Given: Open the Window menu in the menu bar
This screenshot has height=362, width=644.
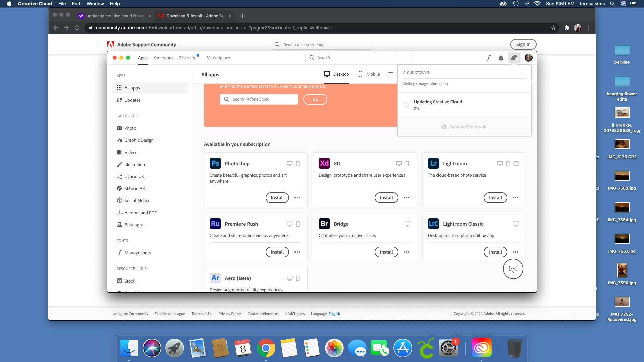Looking at the screenshot, I should click(95, 4).
